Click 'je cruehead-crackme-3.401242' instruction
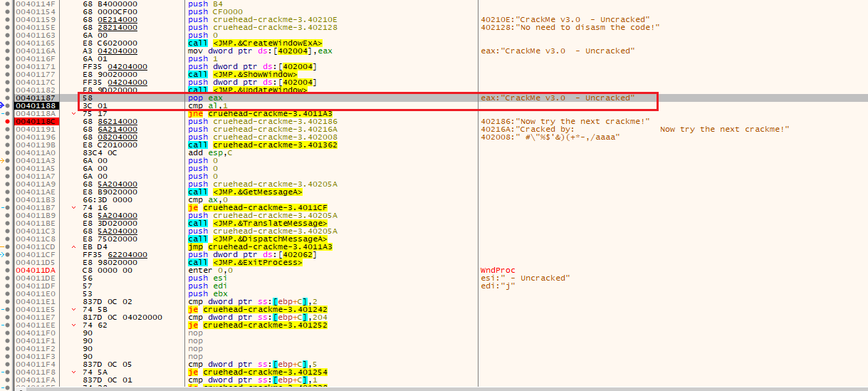Image resolution: width=868 pixels, height=391 pixels. tap(258, 309)
